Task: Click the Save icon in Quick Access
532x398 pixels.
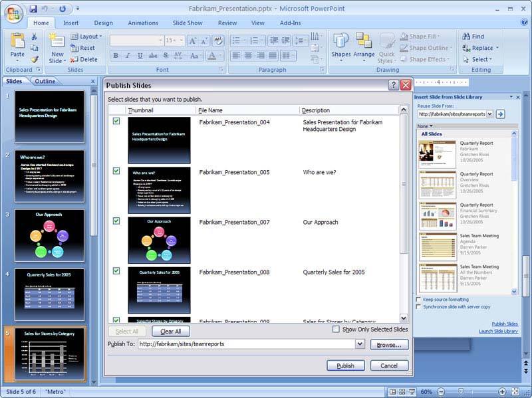Action: 33,9
